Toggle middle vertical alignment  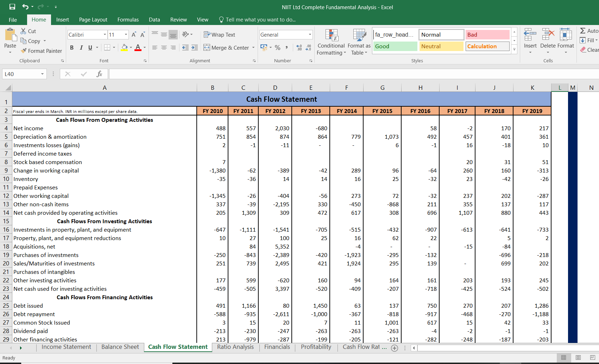coord(164,34)
